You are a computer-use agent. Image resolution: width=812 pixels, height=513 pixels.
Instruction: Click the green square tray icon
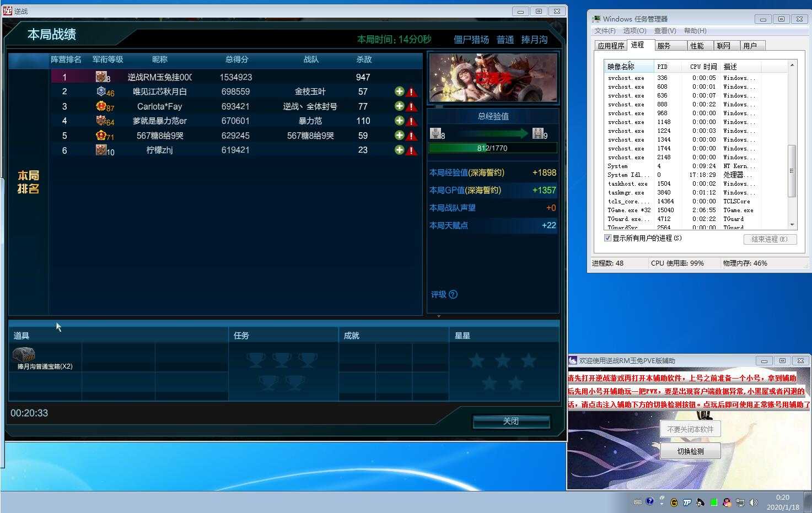click(714, 503)
